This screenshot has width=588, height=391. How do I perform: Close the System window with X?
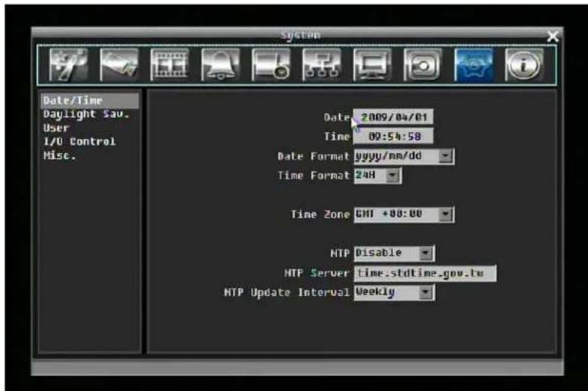point(552,37)
